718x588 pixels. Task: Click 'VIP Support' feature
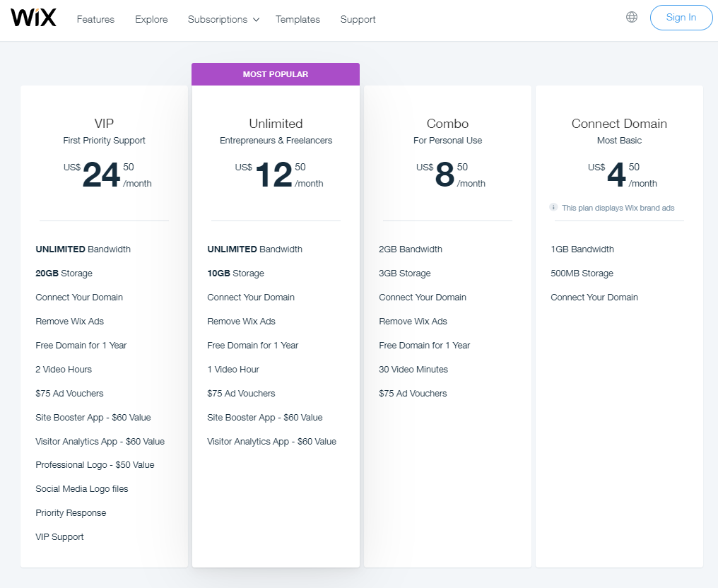(x=59, y=536)
